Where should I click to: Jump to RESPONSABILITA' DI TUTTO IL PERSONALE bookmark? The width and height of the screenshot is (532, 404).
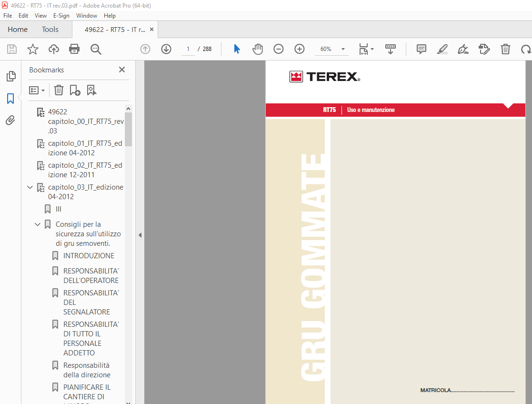(91, 338)
